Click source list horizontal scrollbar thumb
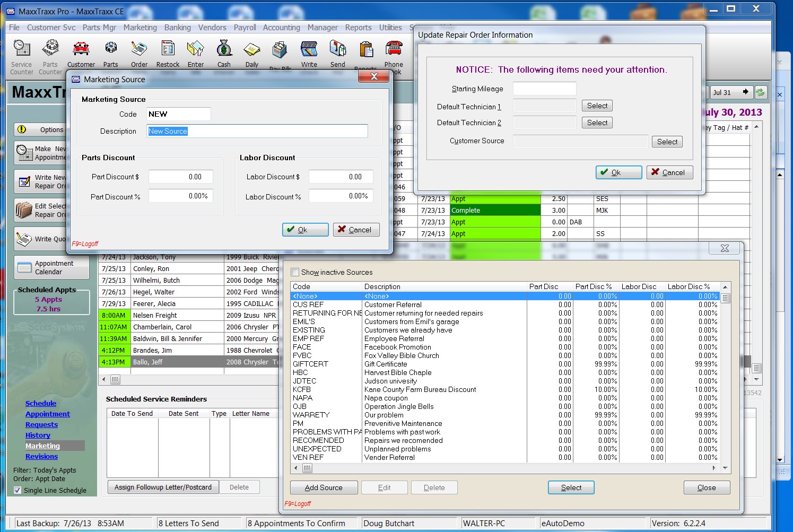 (x=307, y=468)
